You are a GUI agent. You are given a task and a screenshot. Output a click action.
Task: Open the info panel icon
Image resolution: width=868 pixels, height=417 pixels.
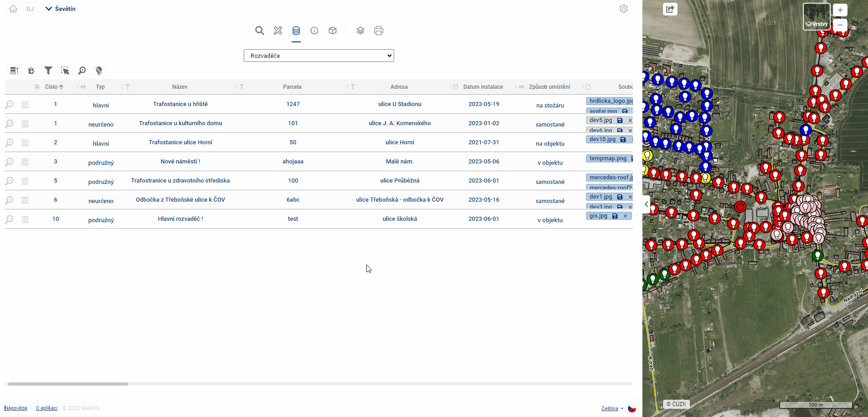314,31
